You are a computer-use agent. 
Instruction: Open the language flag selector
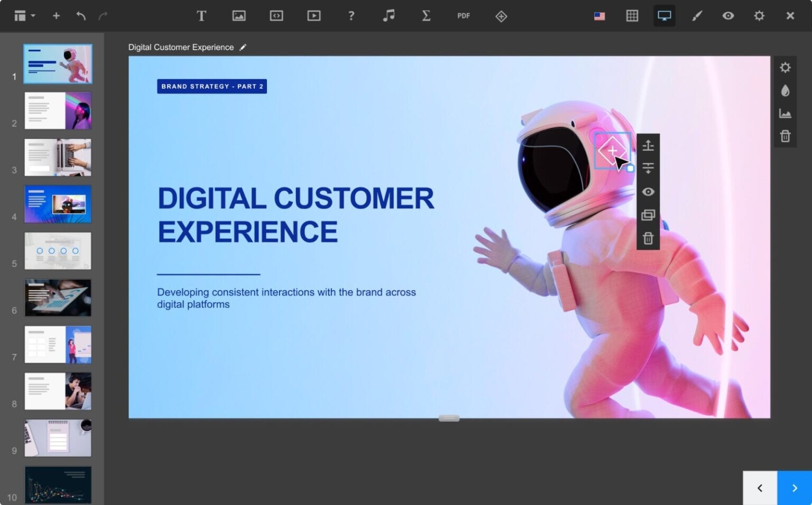point(599,16)
